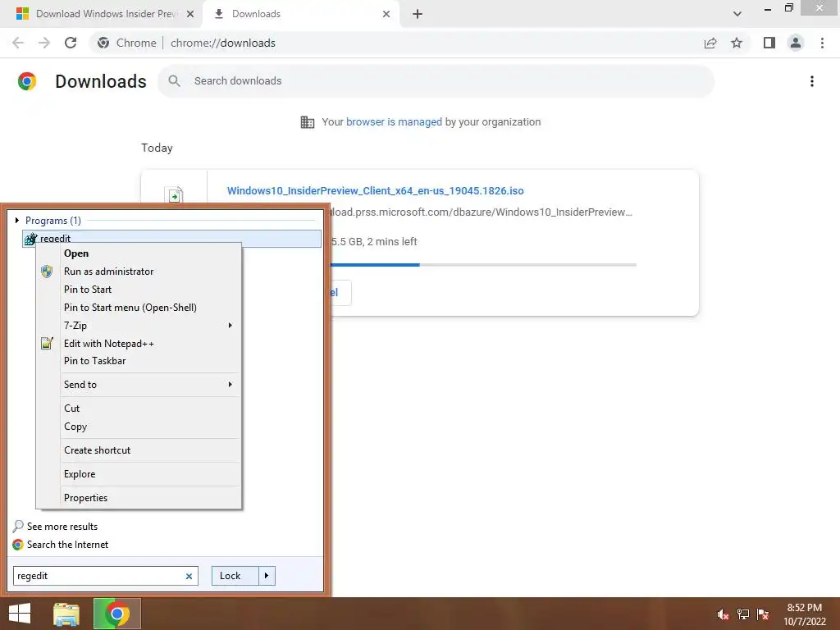Click the managed organization building icon

(308, 122)
